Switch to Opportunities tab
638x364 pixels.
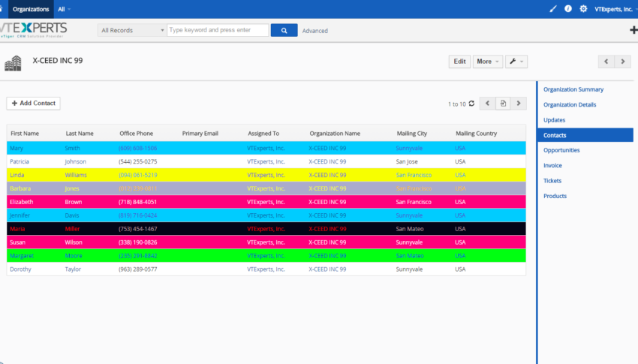coord(561,150)
